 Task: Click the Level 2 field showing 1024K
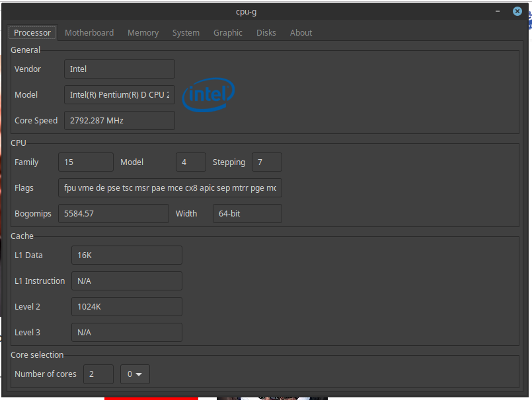(127, 307)
